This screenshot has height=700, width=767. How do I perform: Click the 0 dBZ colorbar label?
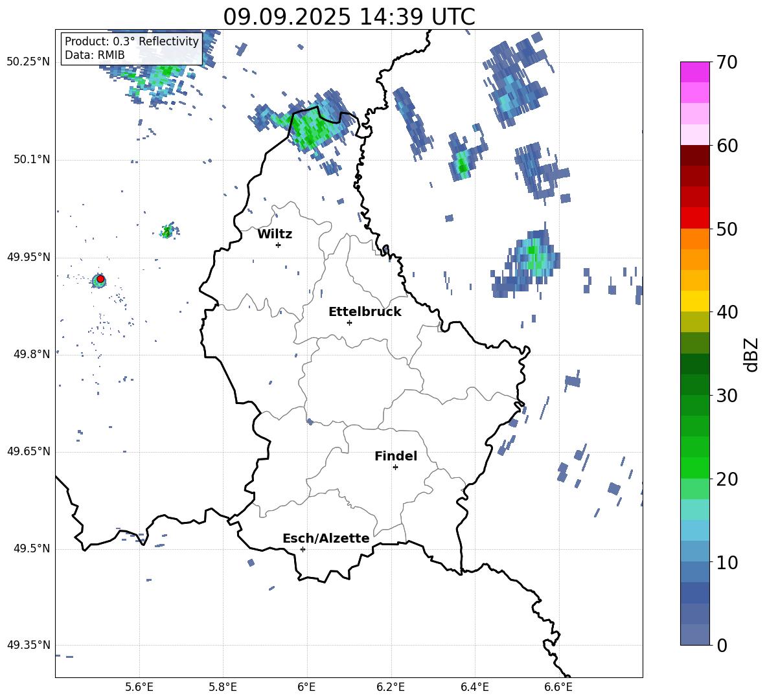coord(722,645)
